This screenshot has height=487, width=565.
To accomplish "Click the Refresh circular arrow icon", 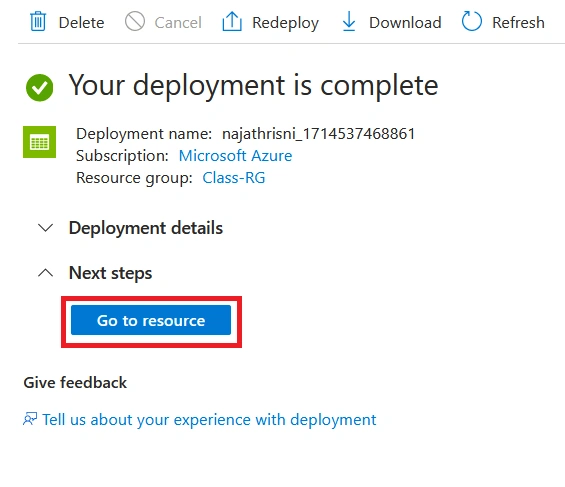I will pyautogui.click(x=472, y=21).
